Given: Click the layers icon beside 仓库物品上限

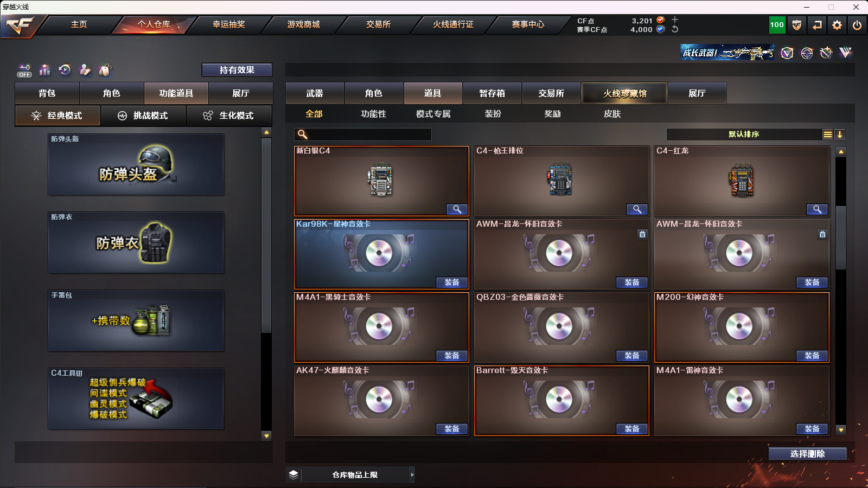Looking at the screenshot, I should (293, 474).
